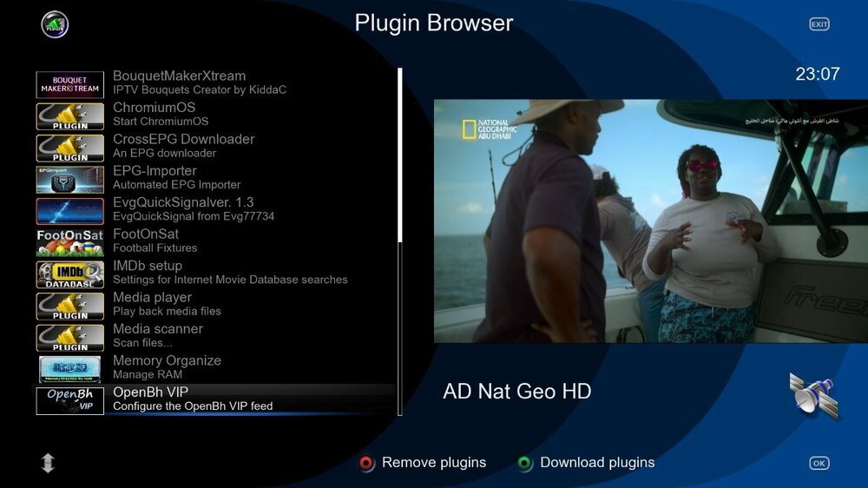The image size is (868, 488).
Task: Select the BouquetMakerXtream plugin icon
Action: click(x=69, y=85)
